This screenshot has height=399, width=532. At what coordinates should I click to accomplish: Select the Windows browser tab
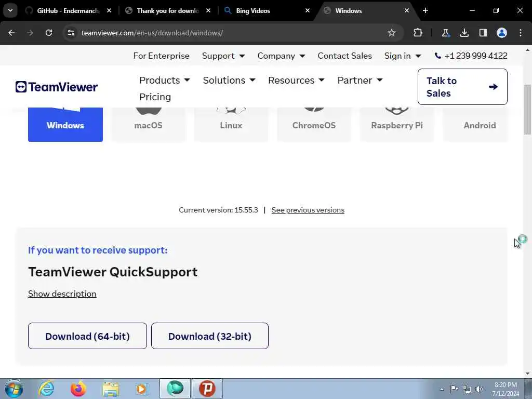point(366,10)
